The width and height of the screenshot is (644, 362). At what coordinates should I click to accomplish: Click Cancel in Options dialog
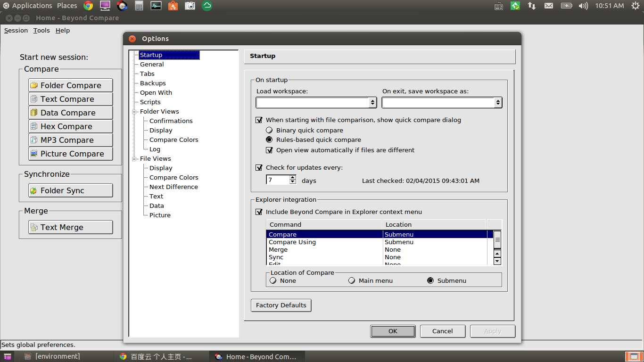443,331
